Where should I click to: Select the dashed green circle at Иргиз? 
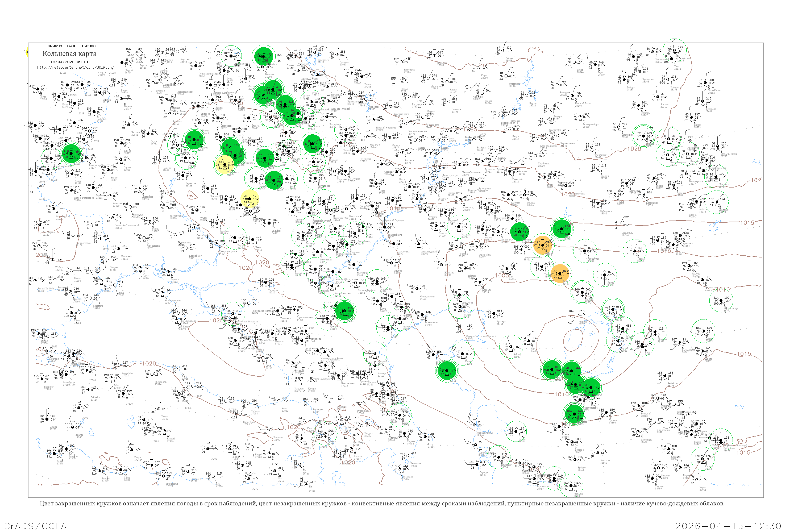tap(605, 275)
